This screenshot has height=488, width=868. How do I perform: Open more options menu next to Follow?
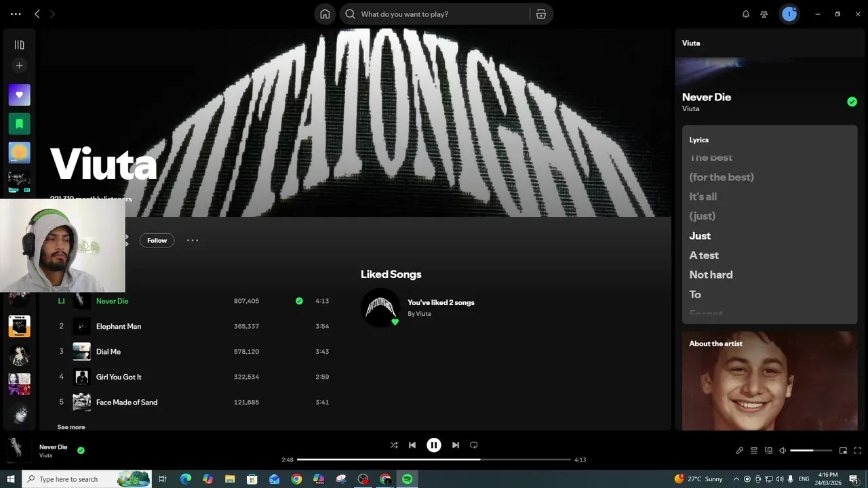pos(193,241)
